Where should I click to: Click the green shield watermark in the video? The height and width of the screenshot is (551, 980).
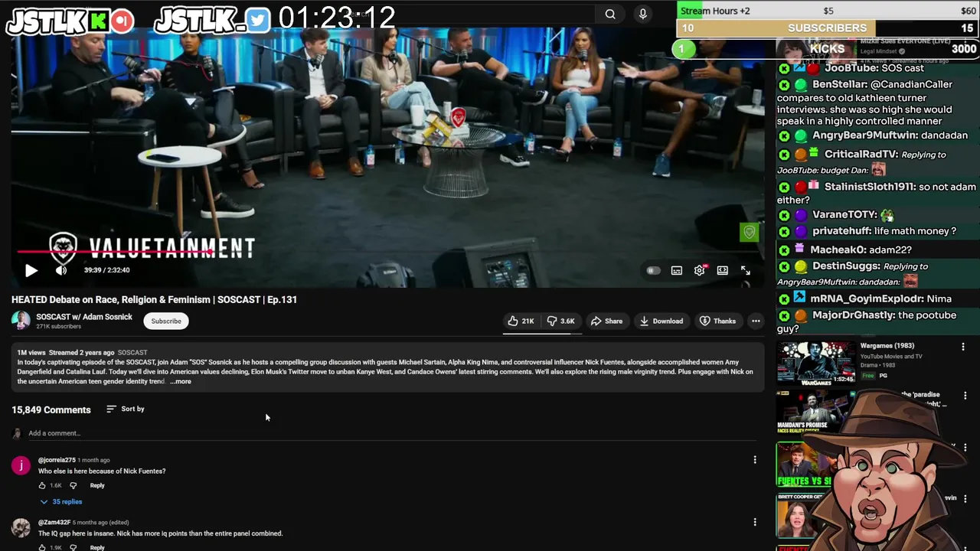coord(749,232)
